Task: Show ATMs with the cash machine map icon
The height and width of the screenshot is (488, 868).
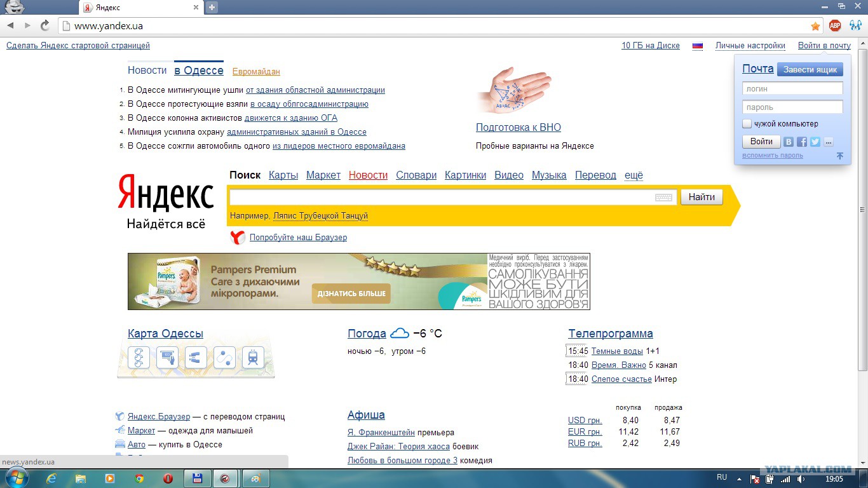Action: pos(167,357)
